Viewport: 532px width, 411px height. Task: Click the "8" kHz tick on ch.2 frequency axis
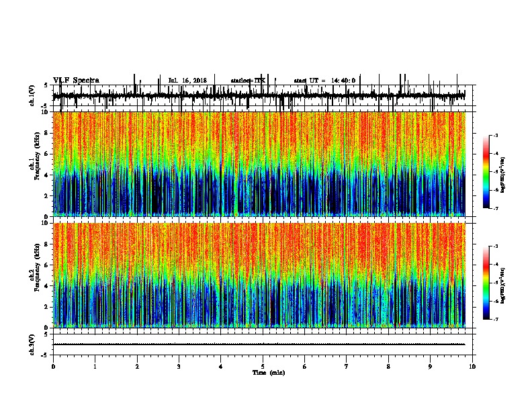46,244
